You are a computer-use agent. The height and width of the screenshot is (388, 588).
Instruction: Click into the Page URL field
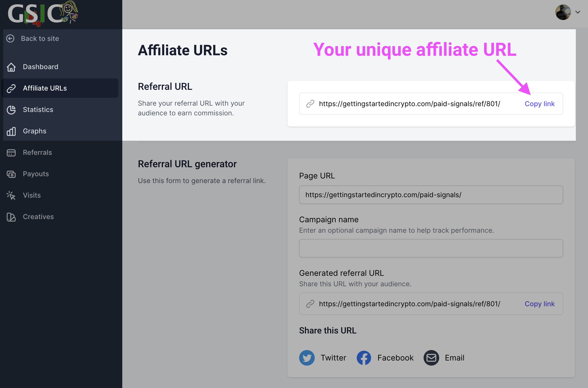tap(431, 195)
